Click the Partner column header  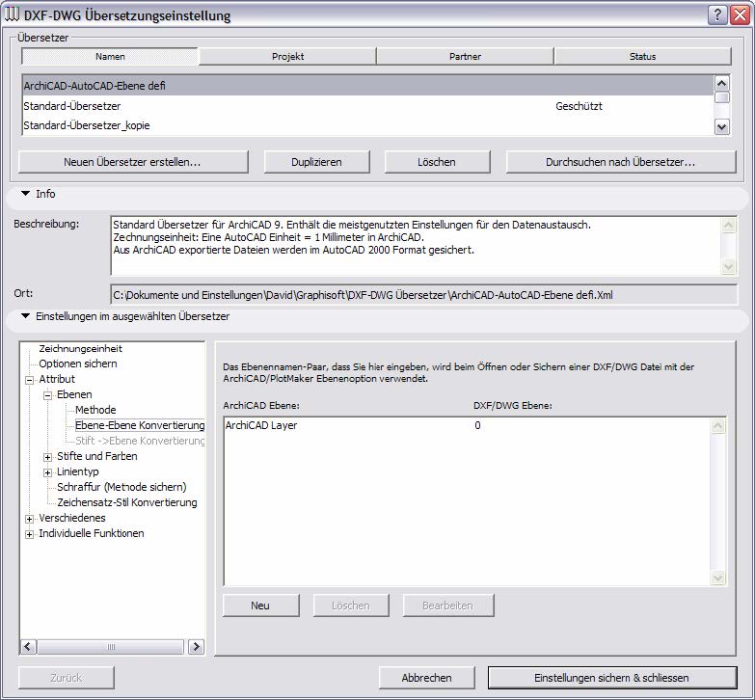(x=465, y=56)
